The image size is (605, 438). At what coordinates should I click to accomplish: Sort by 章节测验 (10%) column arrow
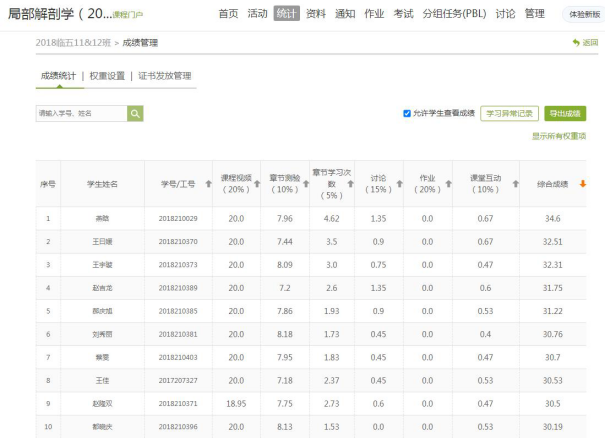[x=306, y=184]
